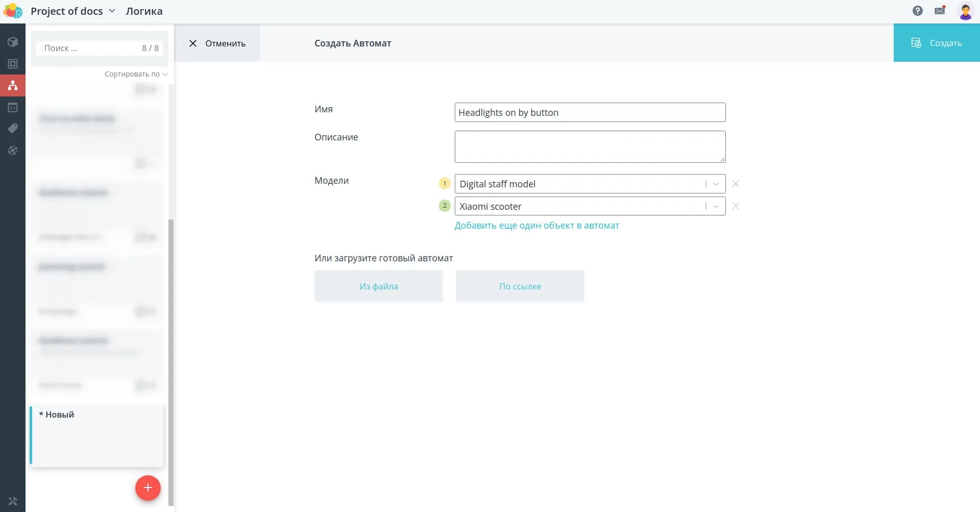Open the cube objects icon in sidebar
The height and width of the screenshot is (512, 980).
[13, 42]
